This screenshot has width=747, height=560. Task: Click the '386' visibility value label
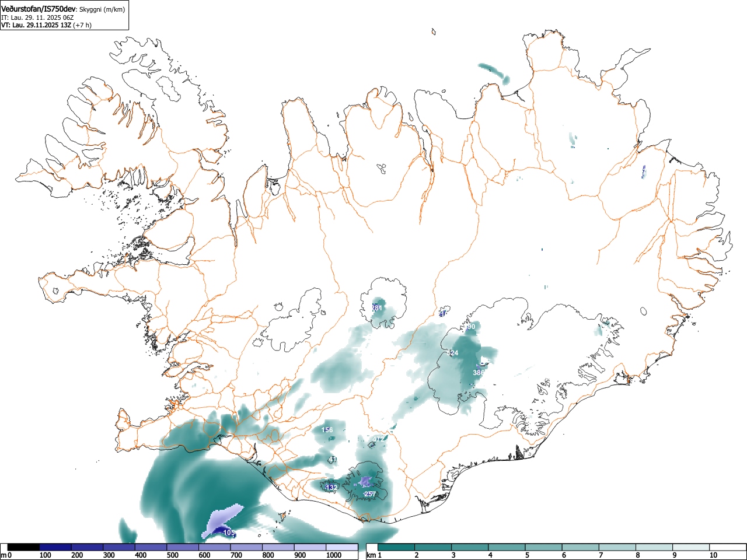click(479, 373)
